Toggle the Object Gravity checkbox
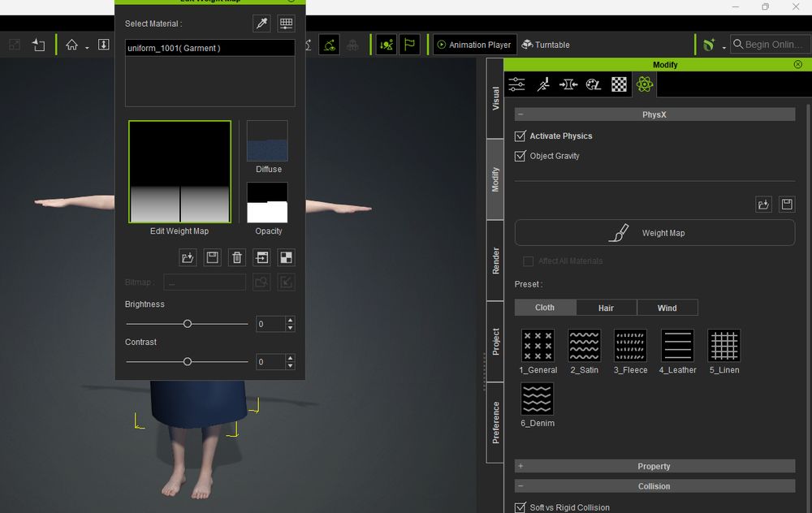 [x=520, y=156]
